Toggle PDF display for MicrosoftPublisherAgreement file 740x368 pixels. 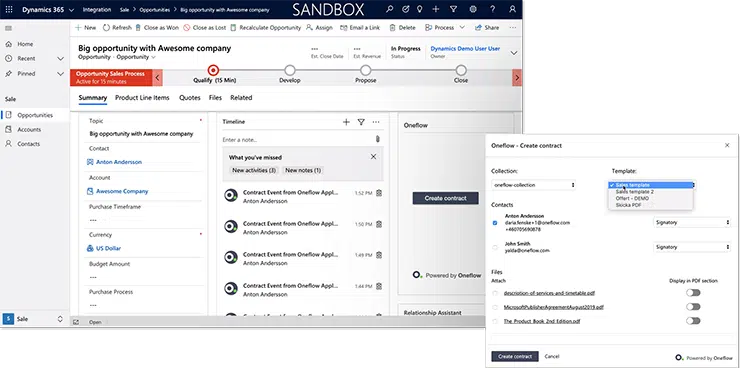pos(693,307)
